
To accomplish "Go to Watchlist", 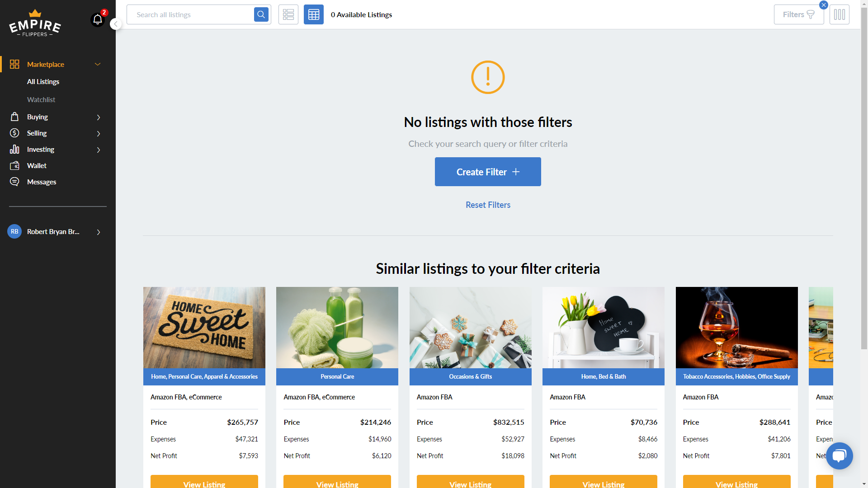I will click(x=41, y=100).
